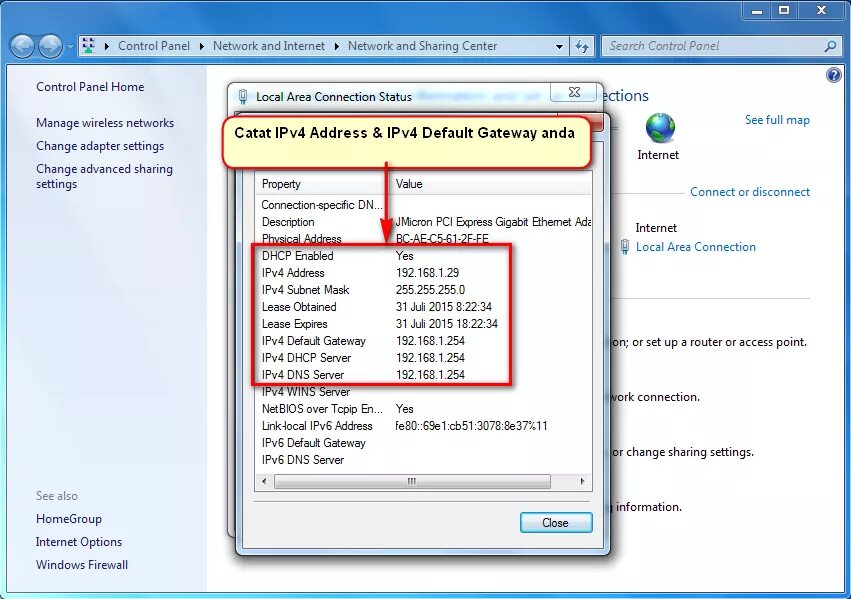This screenshot has height=599, width=851.
Task: Click Local Area Connection Status title icon
Action: (243, 97)
